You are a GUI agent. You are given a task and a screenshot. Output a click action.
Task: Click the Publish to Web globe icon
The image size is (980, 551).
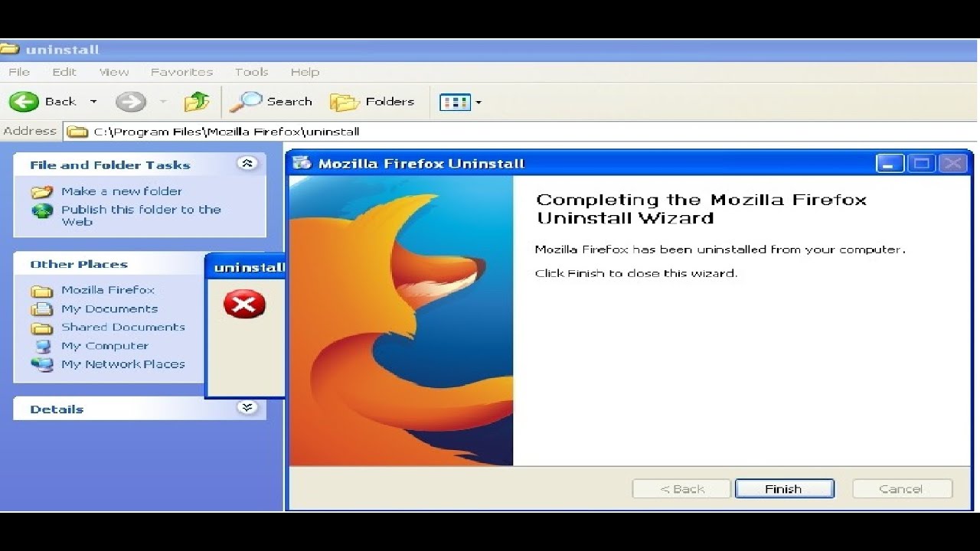42,210
